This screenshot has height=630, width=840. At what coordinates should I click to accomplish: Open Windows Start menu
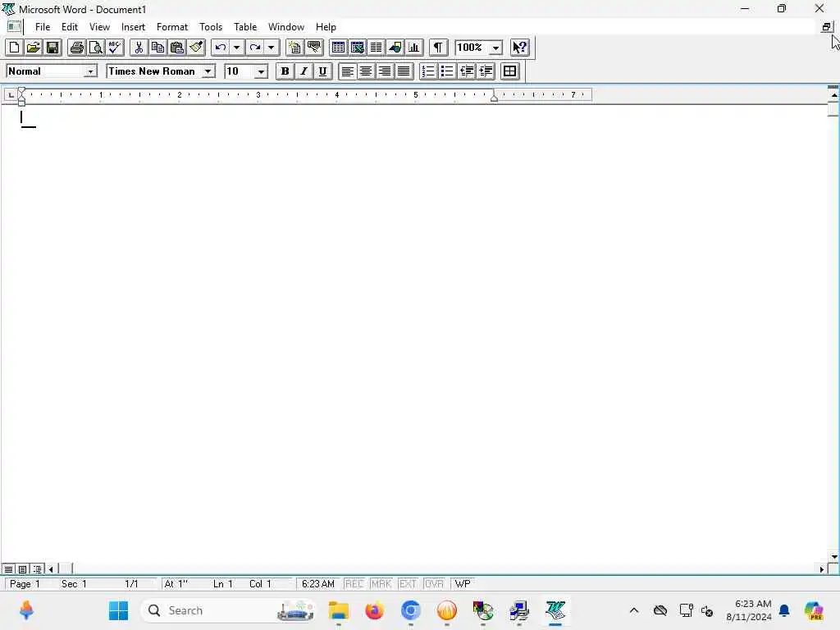[x=118, y=610]
